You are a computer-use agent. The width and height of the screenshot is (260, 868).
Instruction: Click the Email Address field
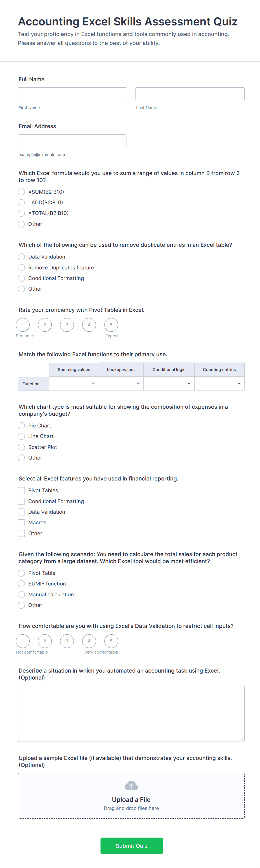click(x=72, y=141)
